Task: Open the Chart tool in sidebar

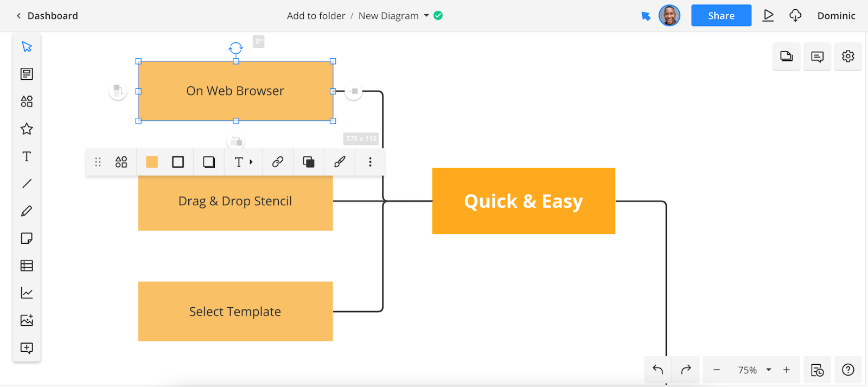Action: click(27, 293)
